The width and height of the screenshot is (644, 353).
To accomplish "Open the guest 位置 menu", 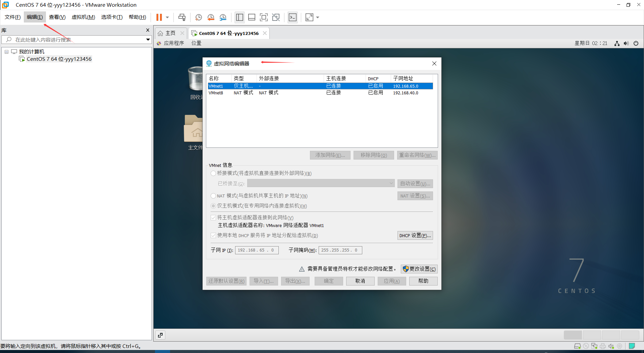I will 196,43.
